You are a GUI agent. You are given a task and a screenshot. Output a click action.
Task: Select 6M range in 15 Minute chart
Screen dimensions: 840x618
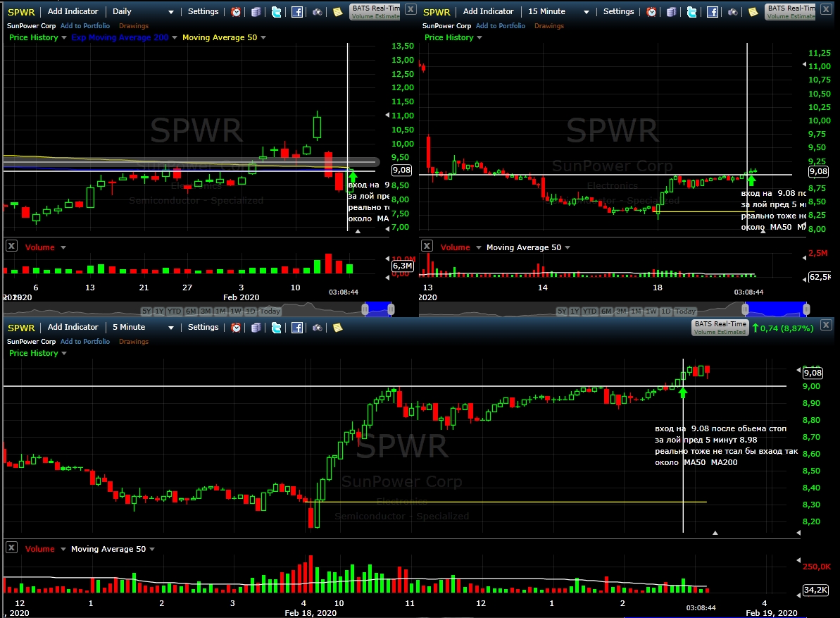[x=606, y=311]
